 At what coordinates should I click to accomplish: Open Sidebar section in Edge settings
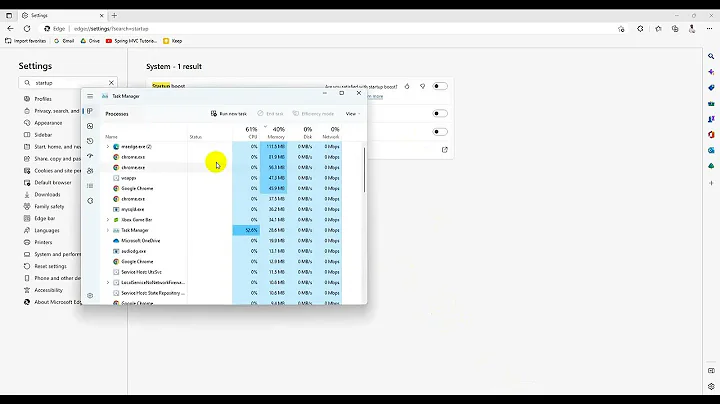[x=43, y=135]
